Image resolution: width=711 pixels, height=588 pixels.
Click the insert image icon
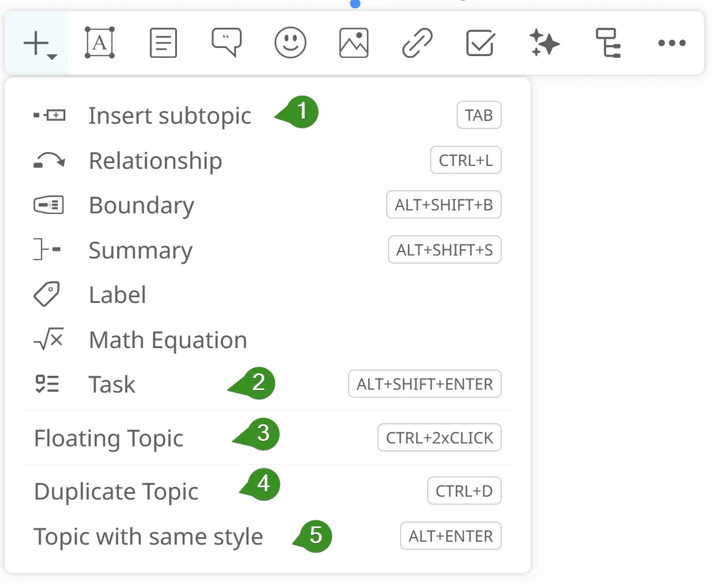pyautogui.click(x=354, y=43)
